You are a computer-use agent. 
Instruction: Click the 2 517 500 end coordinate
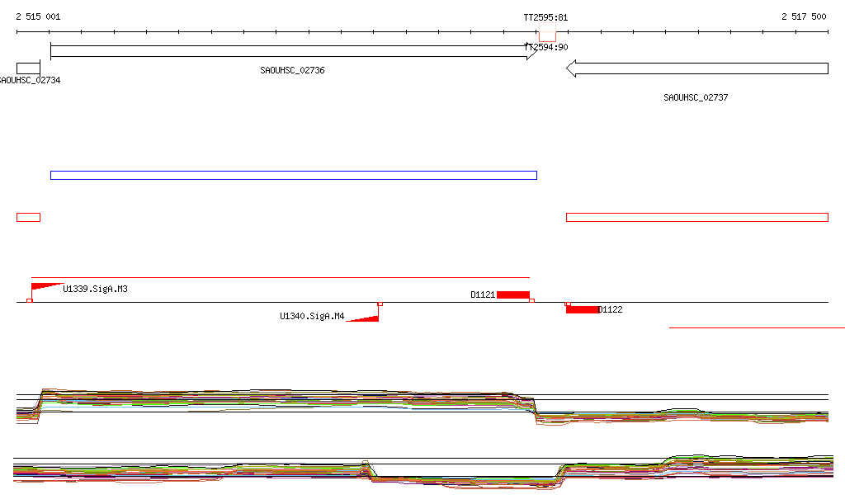(803, 17)
